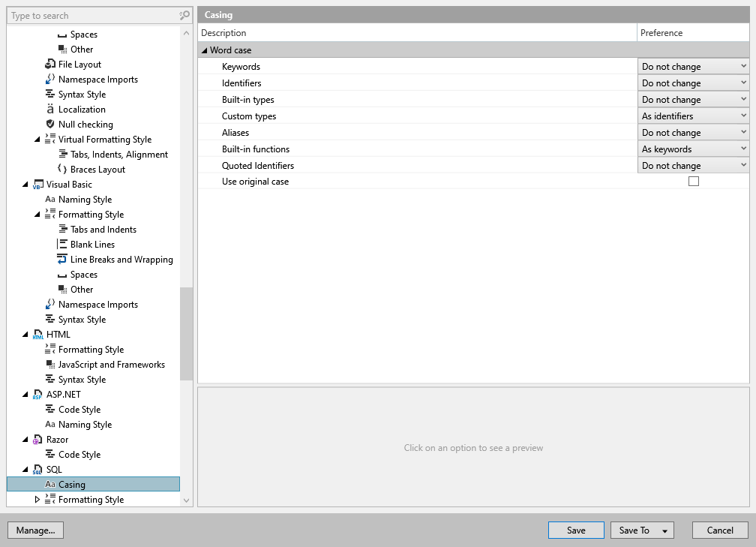Select the File Layout icon

[x=51, y=64]
